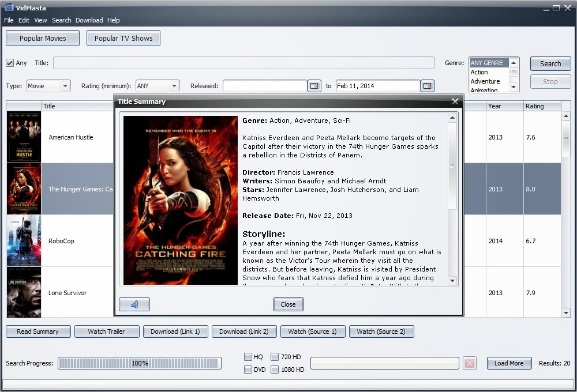Screen dimensions: 577x392
Task: Close the Title Summary dialog with X
Action: pyautogui.click(x=455, y=101)
